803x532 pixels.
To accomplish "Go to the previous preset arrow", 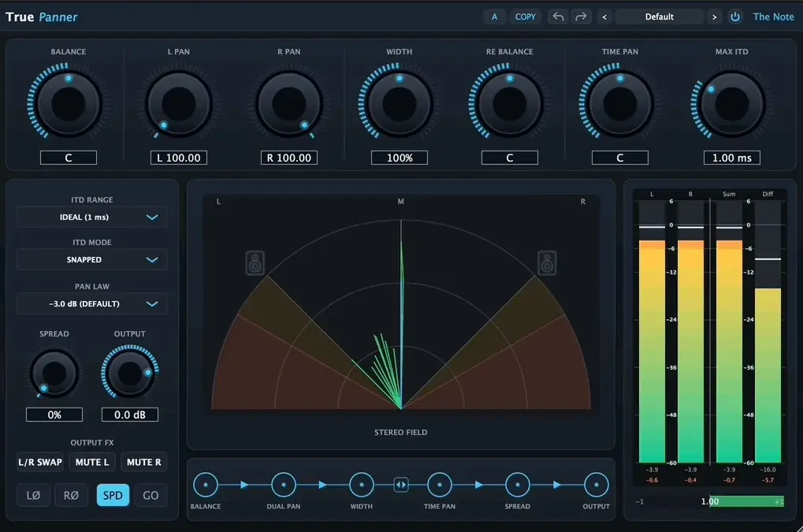I will point(604,17).
